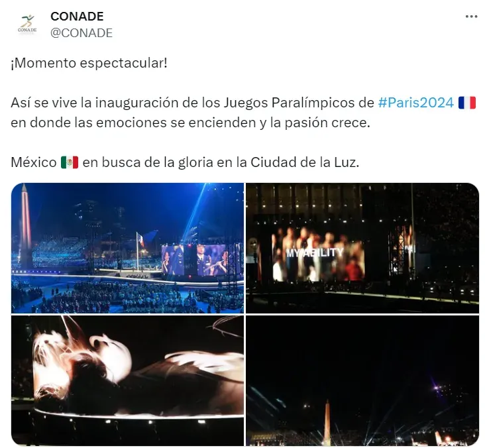The height and width of the screenshot is (448, 485).
Task: Open the CONADE display name profile link
Action: point(77,17)
